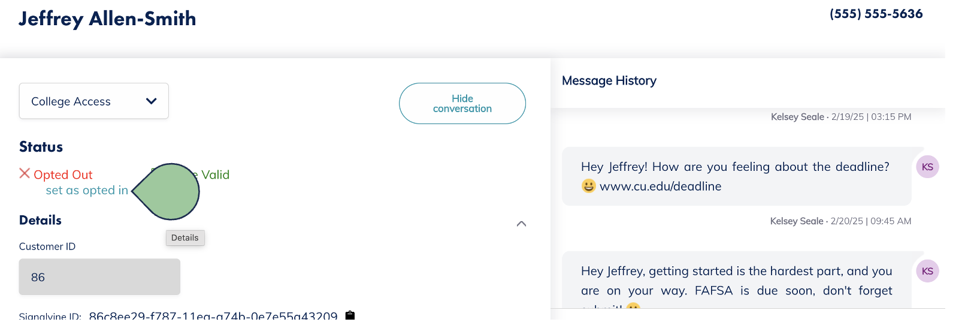
Task: Click the 'set as opted in' link
Action: [87, 190]
